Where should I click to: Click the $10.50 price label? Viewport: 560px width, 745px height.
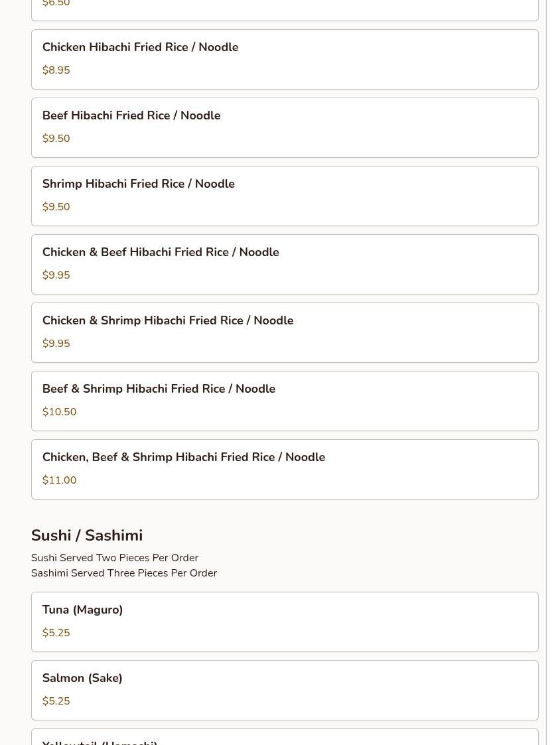[59, 412]
